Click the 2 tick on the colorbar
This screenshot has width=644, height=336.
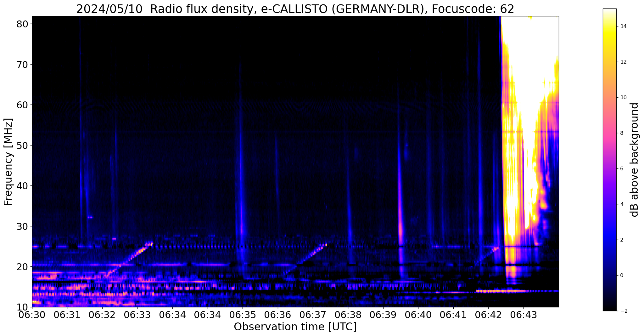click(x=622, y=240)
